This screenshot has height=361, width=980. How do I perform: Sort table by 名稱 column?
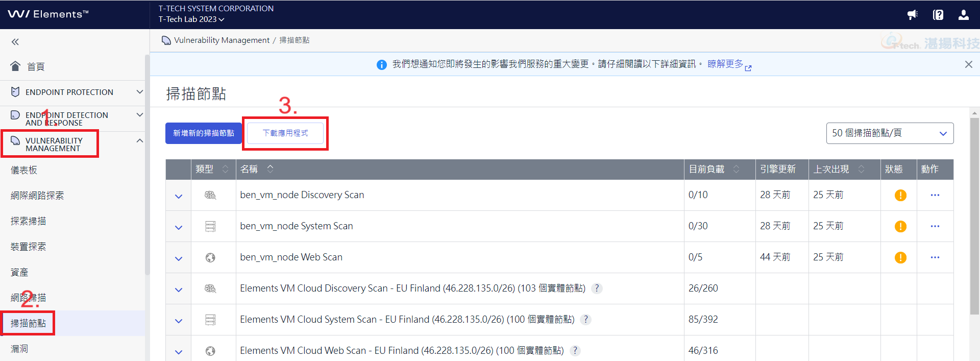pyautogui.click(x=271, y=169)
